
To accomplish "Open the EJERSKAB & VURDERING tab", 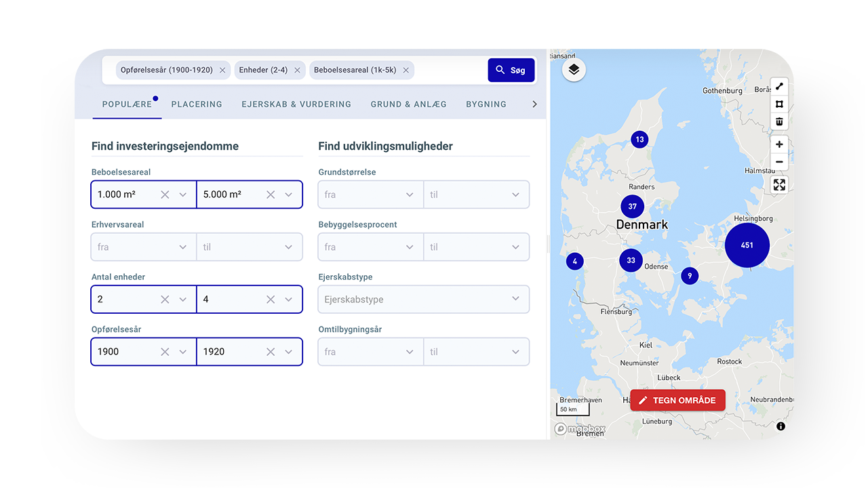I will (x=296, y=104).
